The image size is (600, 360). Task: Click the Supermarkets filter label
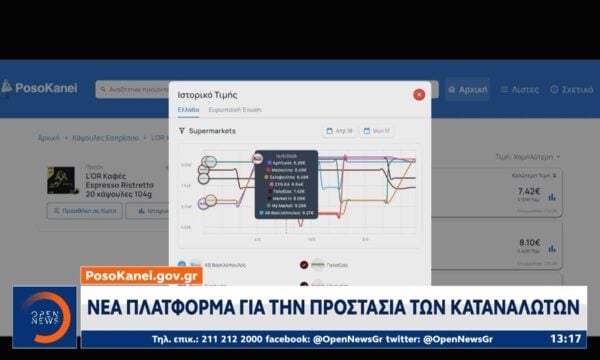click(212, 131)
